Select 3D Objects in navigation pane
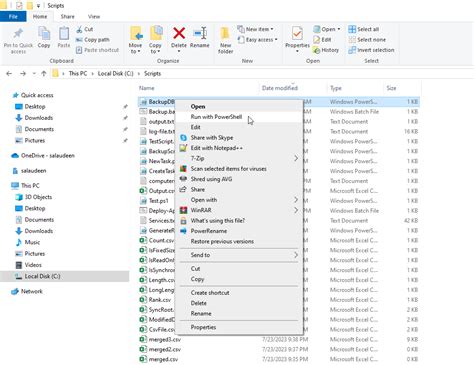This screenshot has width=474, height=365. click(38, 197)
